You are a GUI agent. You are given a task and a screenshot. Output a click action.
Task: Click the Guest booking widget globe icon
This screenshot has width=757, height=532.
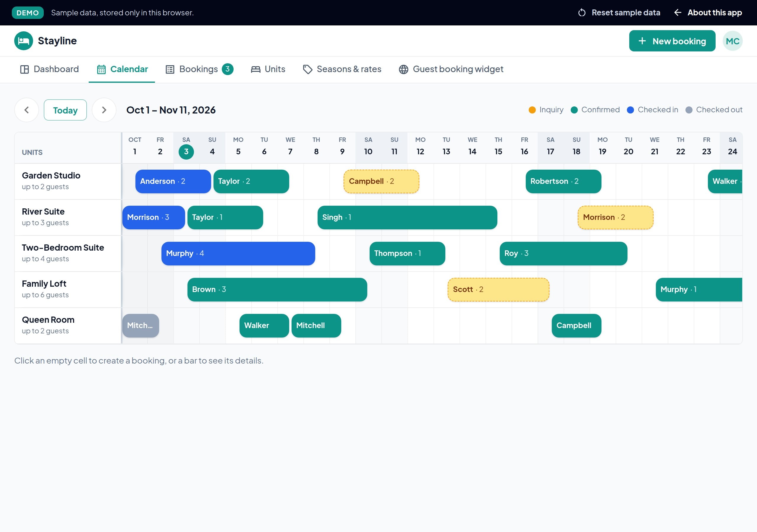[x=403, y=69]
